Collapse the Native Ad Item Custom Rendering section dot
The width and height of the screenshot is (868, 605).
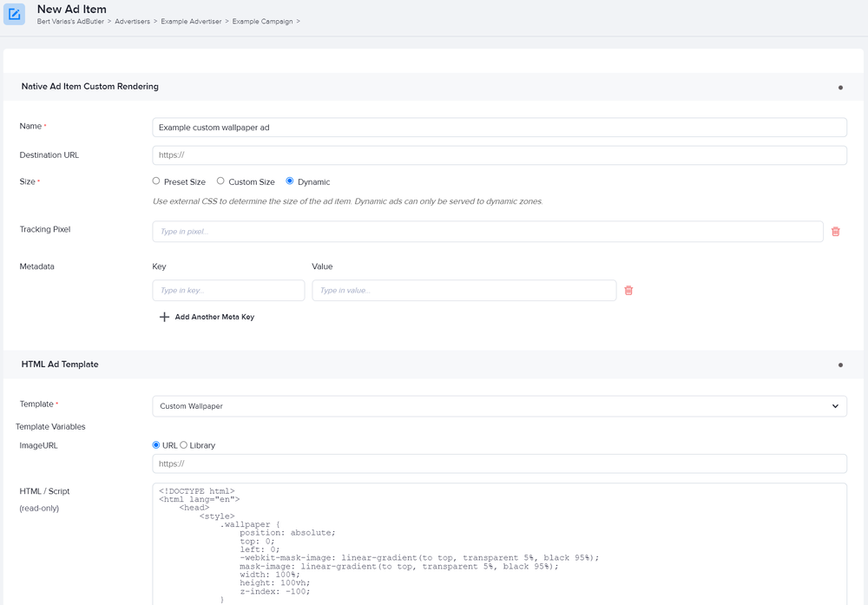[x=840, y=88]
